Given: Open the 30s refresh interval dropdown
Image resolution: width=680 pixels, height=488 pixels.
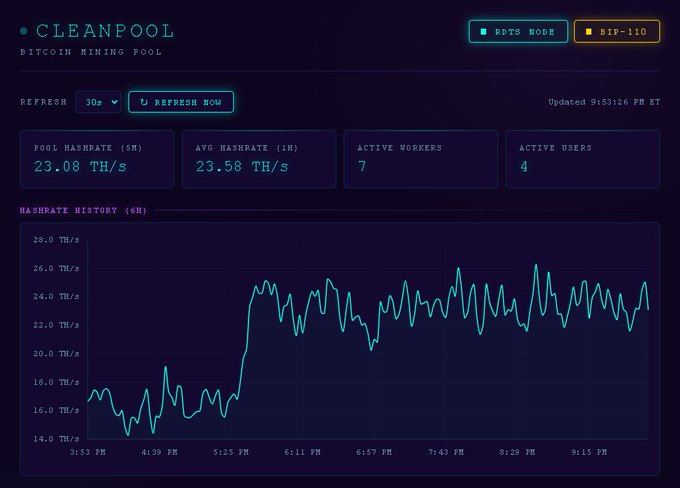Looking at the screenshot, I should click(x=98, y=102).
